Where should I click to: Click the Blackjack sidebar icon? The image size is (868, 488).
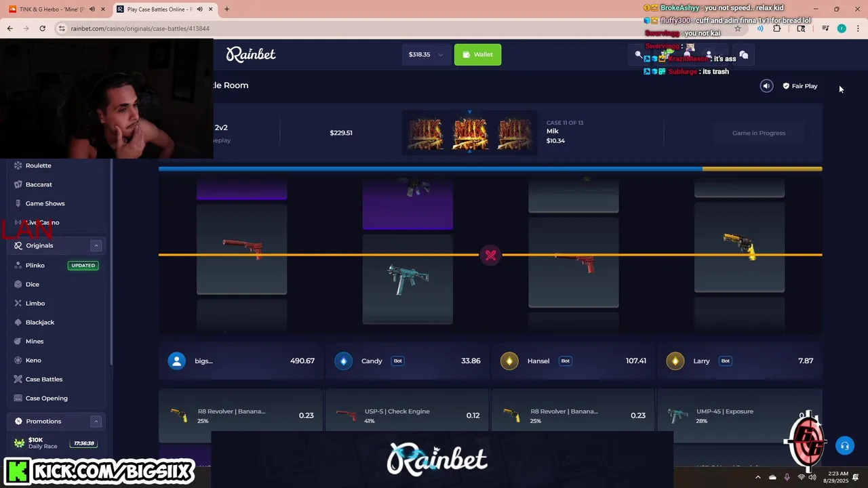[18, 322]
